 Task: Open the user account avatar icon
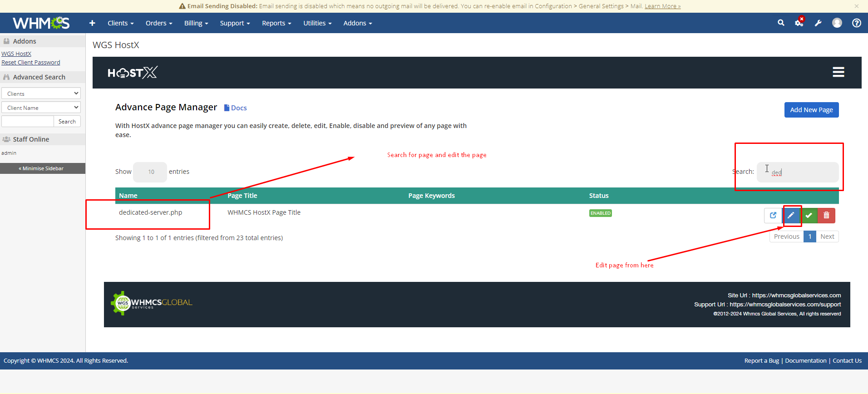click(x=837, y=23)
